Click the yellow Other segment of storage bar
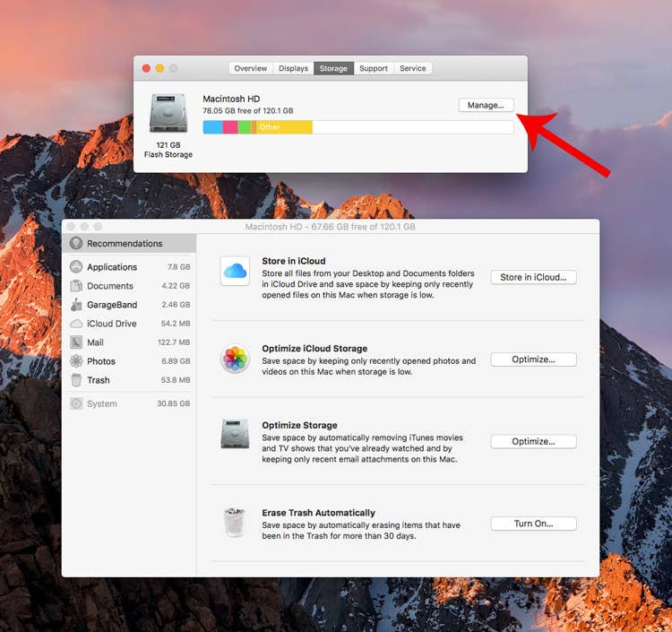 pyautogui.click(x=284, y=127)
